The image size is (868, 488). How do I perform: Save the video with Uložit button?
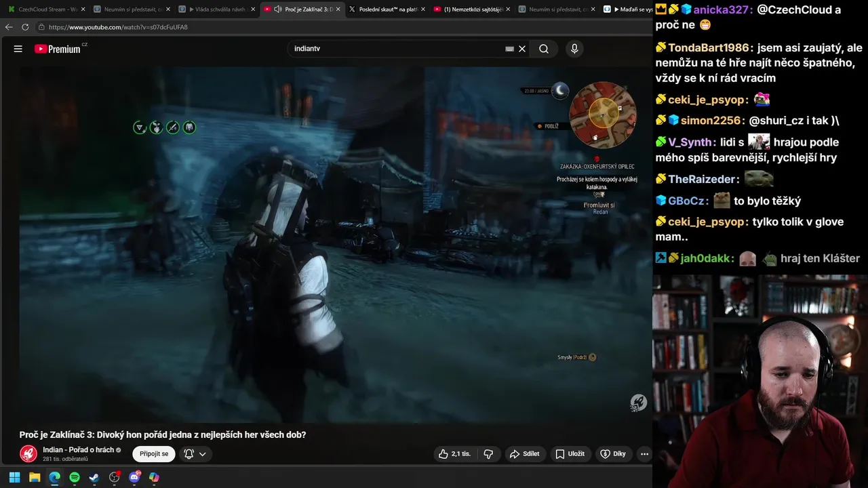tap(570, 453)
